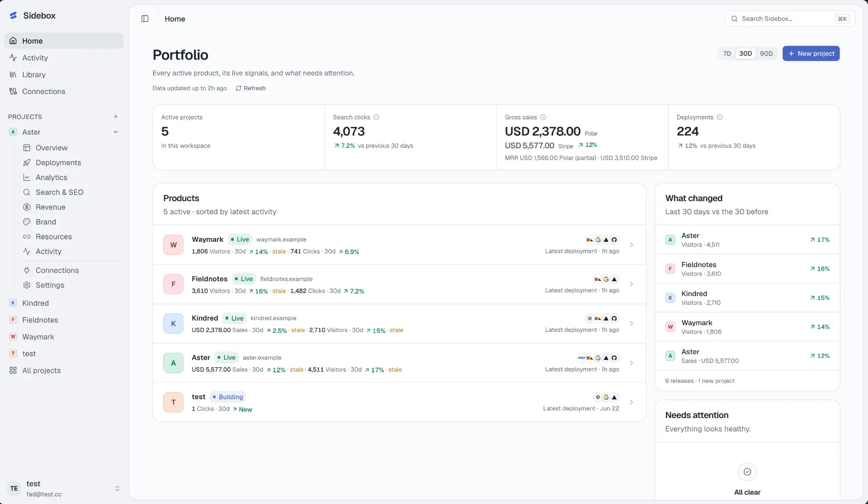Screen dimensions: 868x504
Task: Click the Search clicks info icon
Action: pyautogui.click(x=376, y=117)
